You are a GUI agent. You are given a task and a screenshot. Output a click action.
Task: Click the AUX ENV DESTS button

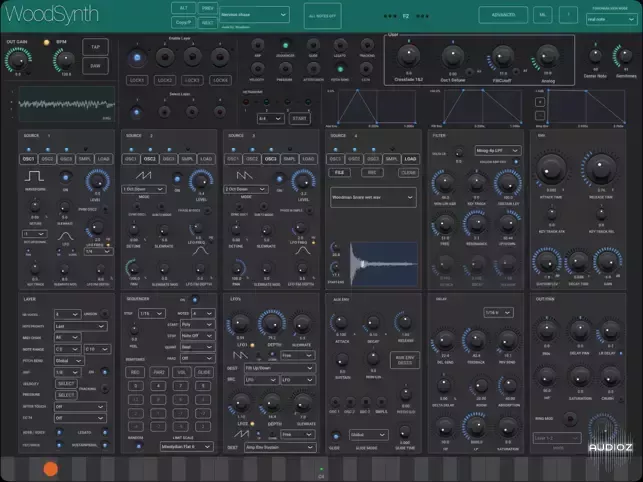(405, 360)
